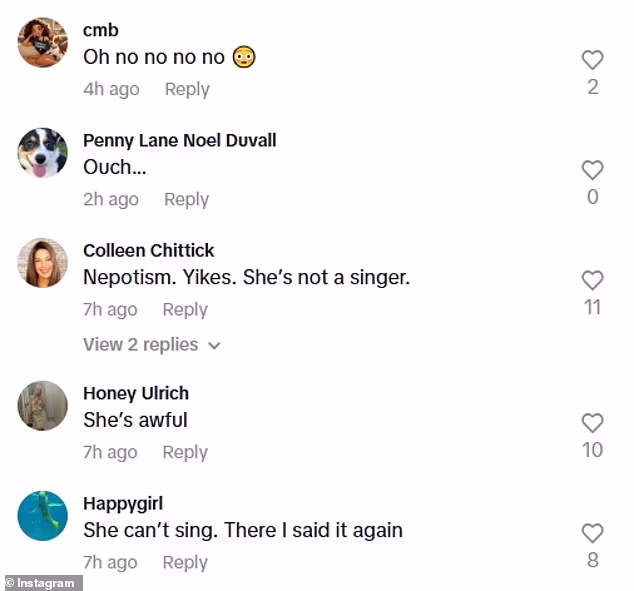Toggle like on Honey Ulrich's comment

pos(592,423)
